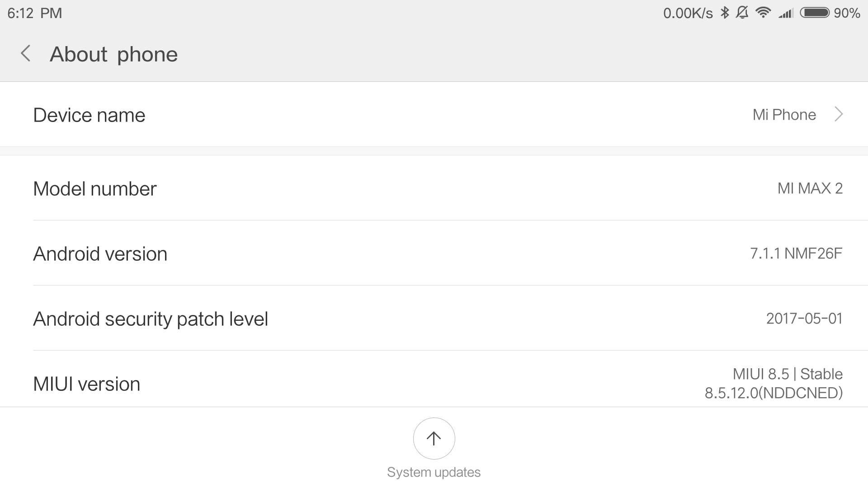Tap the System updates label

[434, 472]
